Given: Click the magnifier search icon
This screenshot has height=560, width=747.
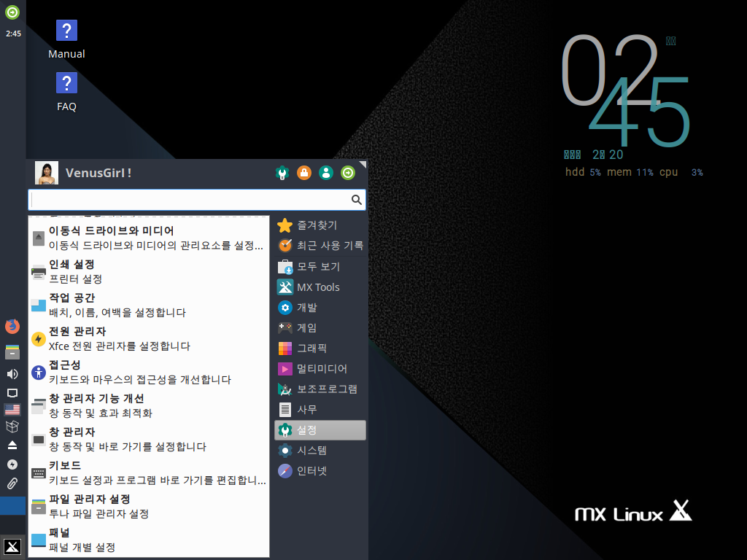Looking at the screenshot, I should 356,200.
